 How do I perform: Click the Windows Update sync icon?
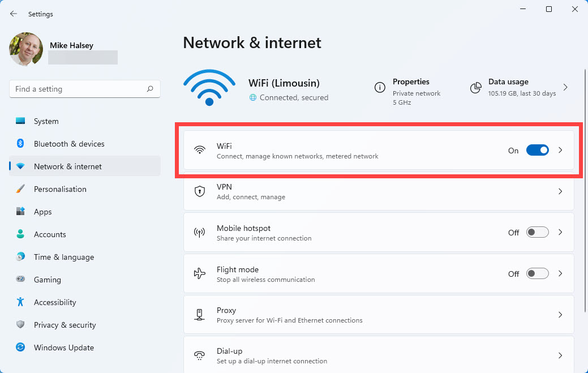click(20, 348)
